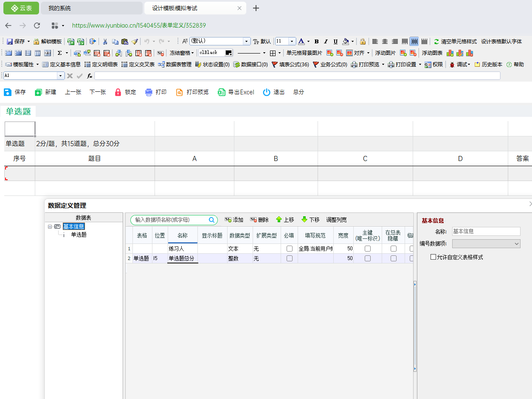The height and width of the screenshot is (399, 532).
Task: Click the AutoSum sigma icon
Action: pos(60,53)
